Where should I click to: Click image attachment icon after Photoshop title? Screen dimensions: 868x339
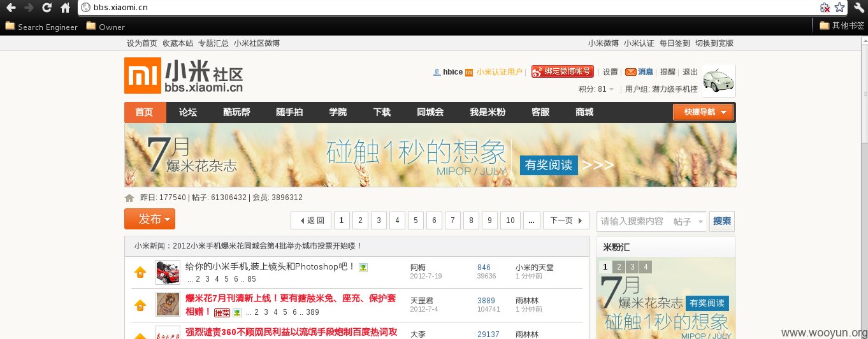[x=363, y=267]
